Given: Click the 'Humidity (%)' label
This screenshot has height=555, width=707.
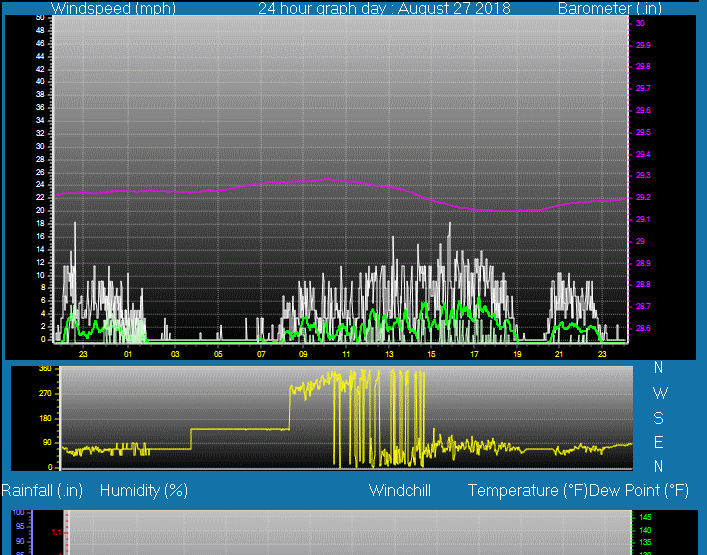Looking at the screenshot, I should (144, 491).
